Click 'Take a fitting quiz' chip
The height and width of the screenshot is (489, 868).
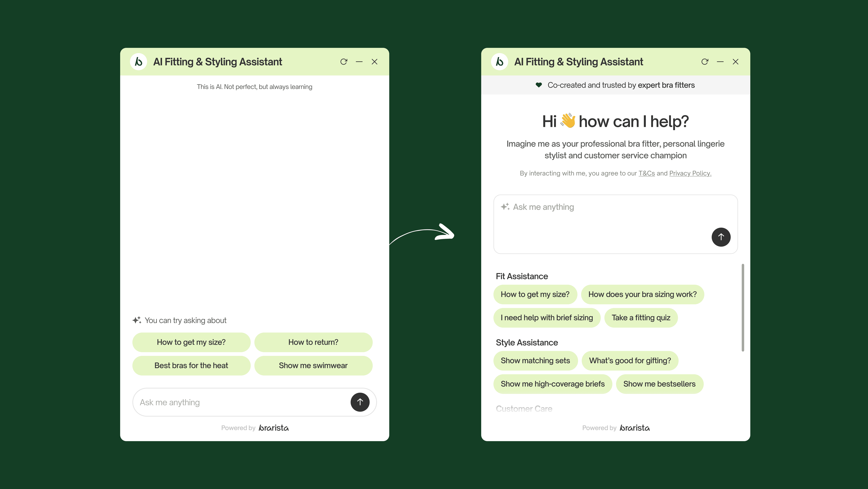[x=641, y=318]
